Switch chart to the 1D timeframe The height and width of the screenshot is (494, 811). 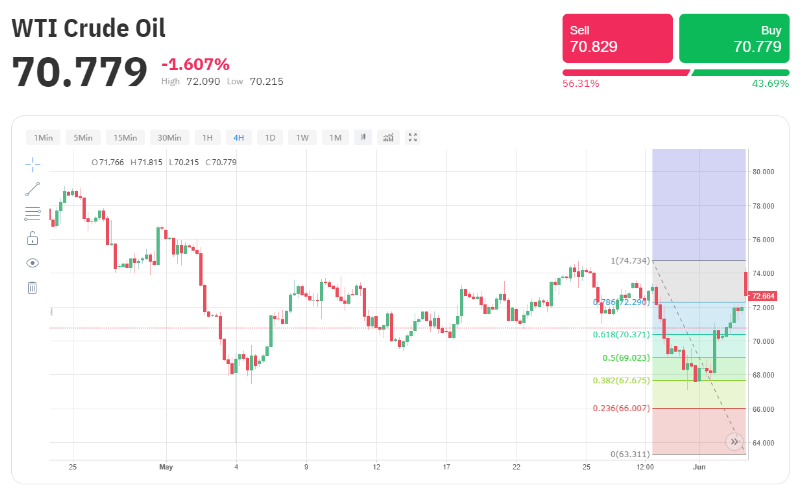269,137
